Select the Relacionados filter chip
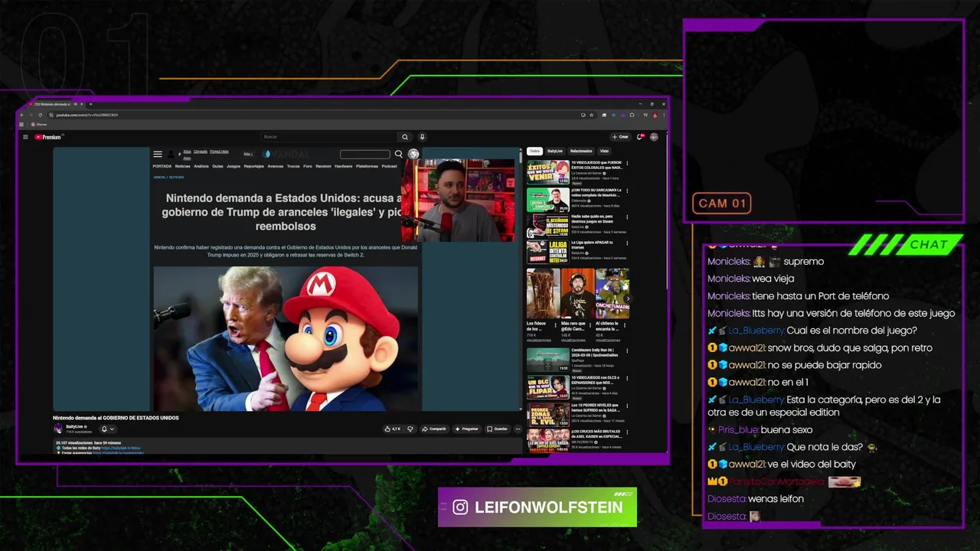 (x=581, y=151)
